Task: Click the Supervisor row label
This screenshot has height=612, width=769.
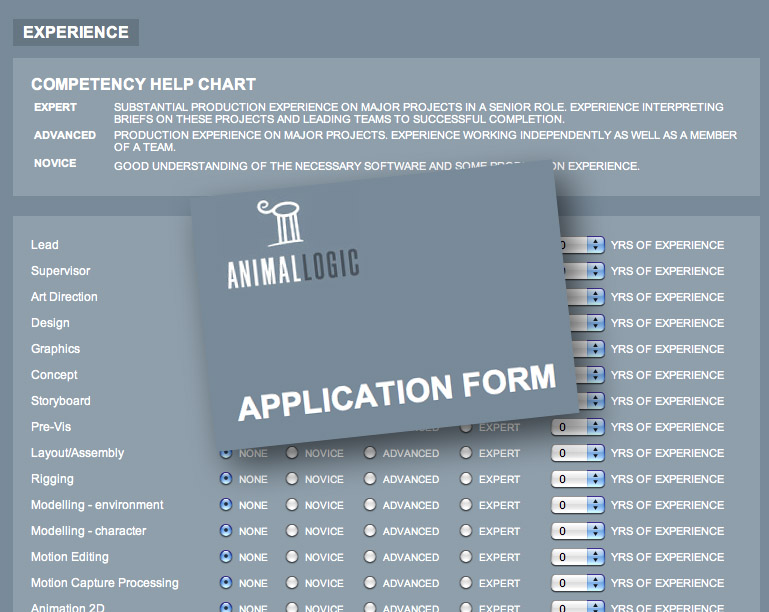Action: coord(61,271)
